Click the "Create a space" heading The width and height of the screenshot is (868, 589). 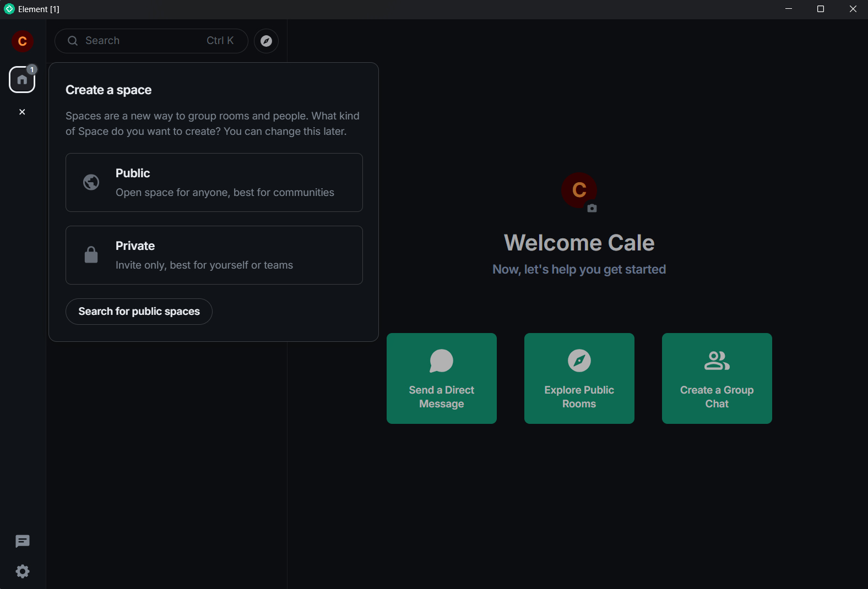pyautogui.click(x=109, y=90)
